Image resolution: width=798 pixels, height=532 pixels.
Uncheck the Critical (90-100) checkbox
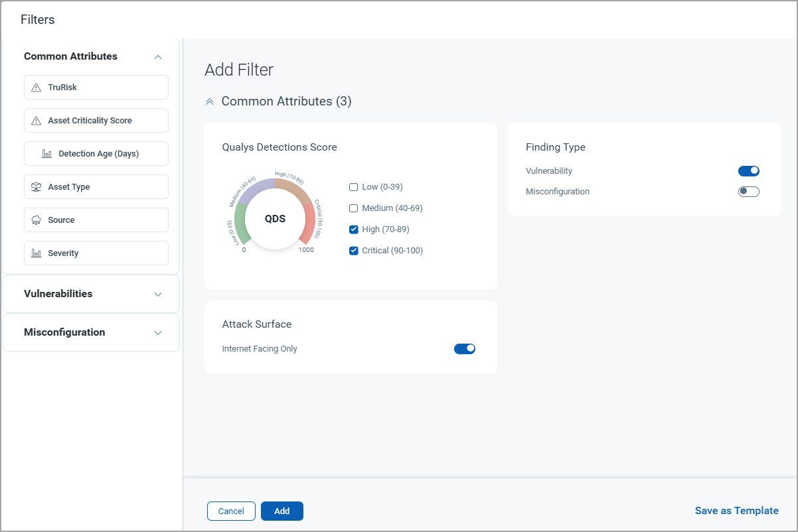pyautogui.click(x=354, y=251)
